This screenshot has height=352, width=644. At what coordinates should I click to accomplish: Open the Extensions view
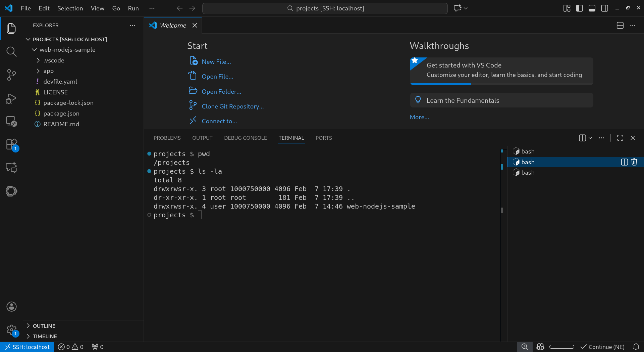tap(11, 145)
